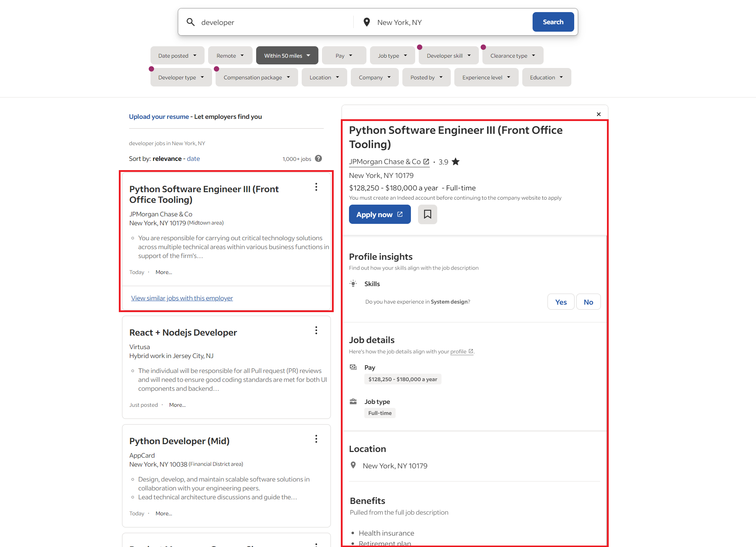Click View similar jobs with this employer
This screenshot has height=547, width=756.
click(182, 298)
